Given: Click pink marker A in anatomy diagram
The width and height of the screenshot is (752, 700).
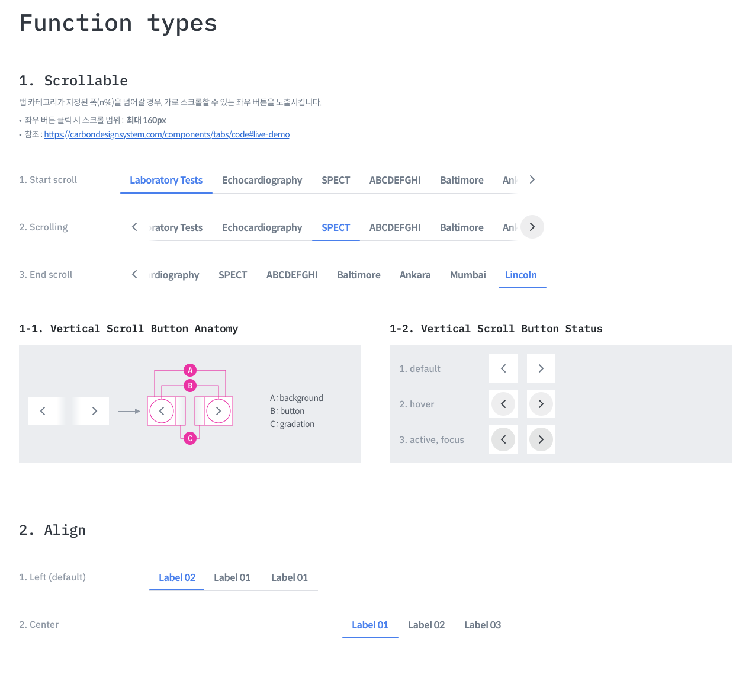Looking at the screenshot, I should pos(190,370).
